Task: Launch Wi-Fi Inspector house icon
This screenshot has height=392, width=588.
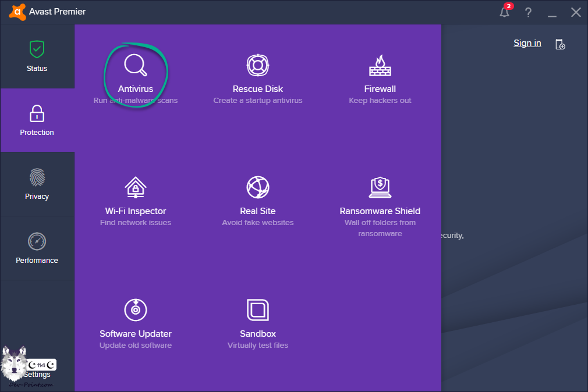Action: [135, 187]
